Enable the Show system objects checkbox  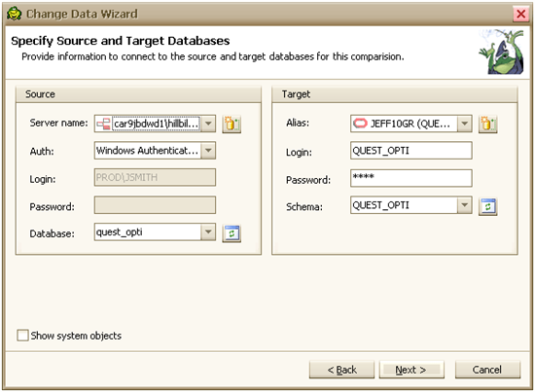(x=23, y=336)
